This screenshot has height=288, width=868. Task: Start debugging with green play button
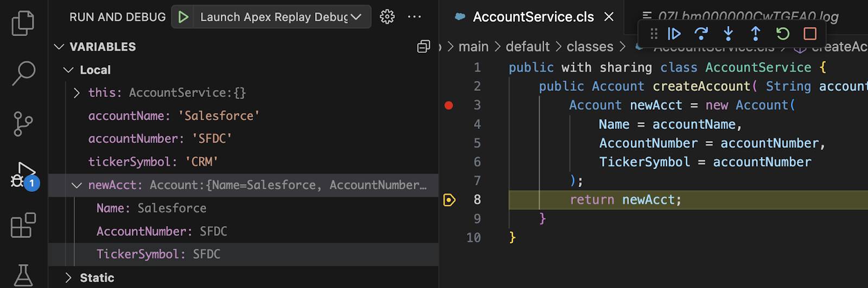click(183, 17)
